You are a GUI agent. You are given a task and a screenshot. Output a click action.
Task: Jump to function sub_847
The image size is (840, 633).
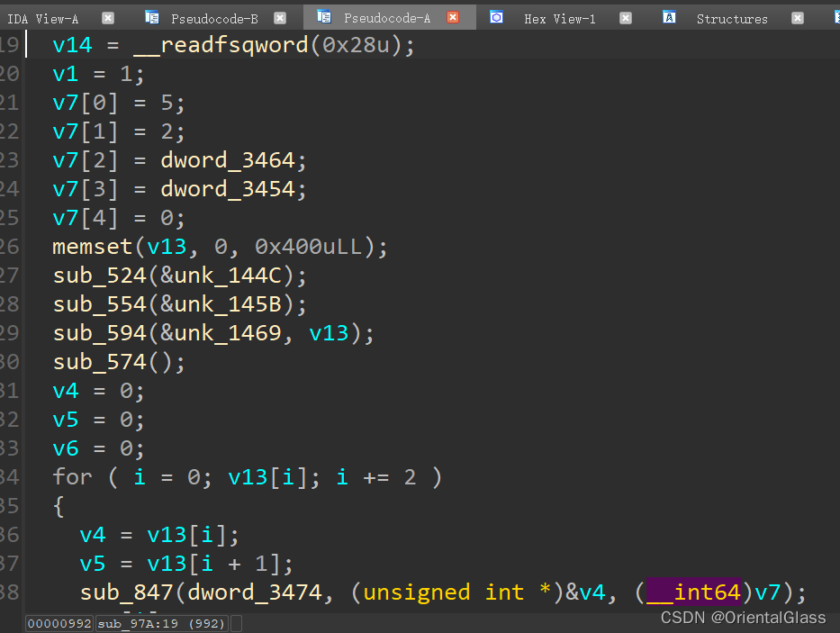pyautogui.click(x=126, y=592)
